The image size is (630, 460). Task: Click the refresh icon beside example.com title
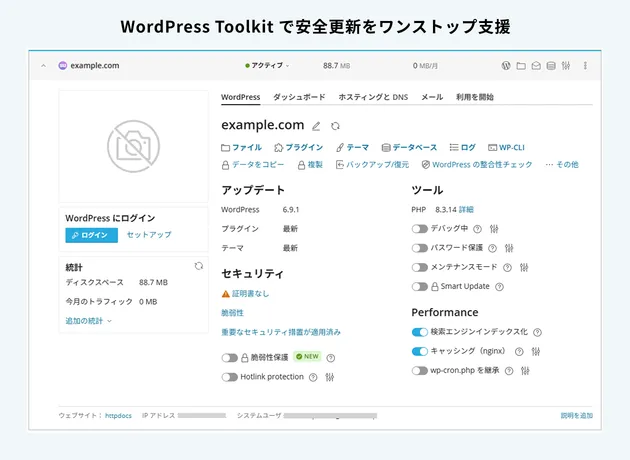335,126
